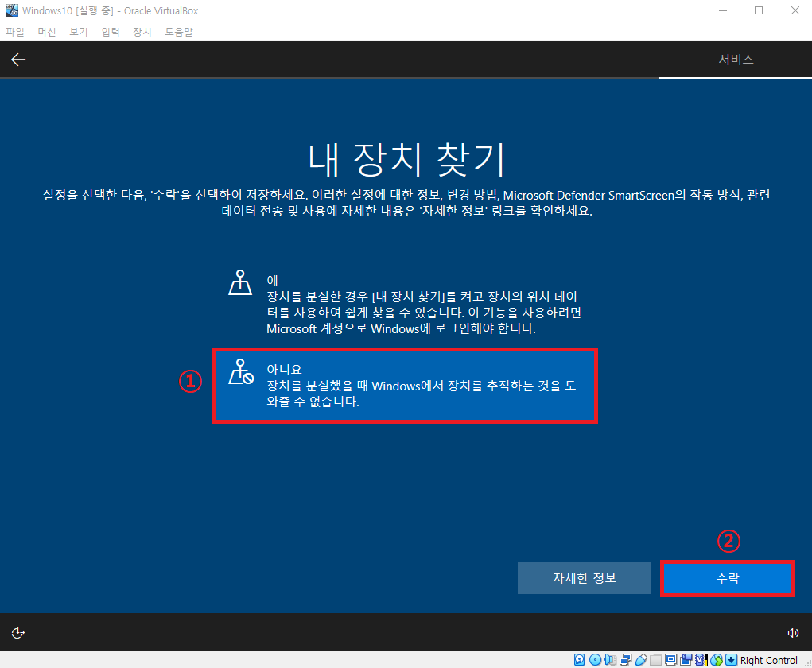Select the 아니요 option

(405, 386)
